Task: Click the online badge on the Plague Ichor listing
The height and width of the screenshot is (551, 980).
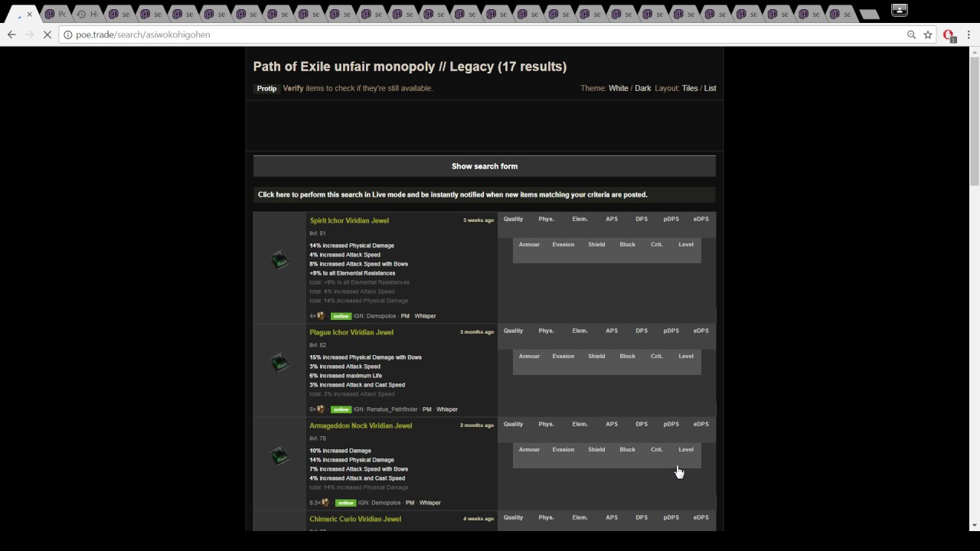Action: (x=341, y=409)
